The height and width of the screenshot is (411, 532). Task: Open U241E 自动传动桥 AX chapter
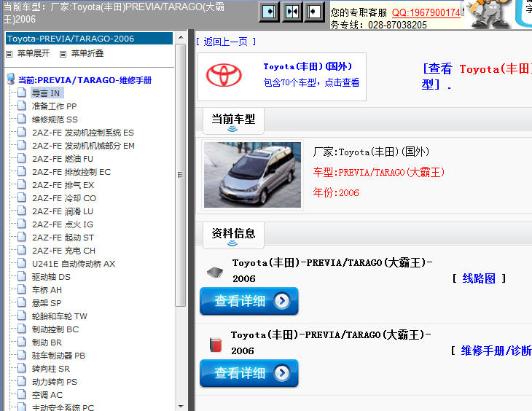tap(74, 264)
